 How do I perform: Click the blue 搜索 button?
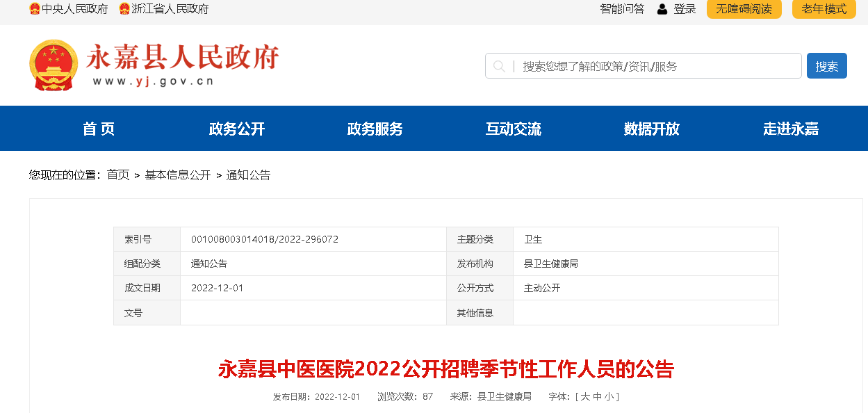click(x=827, y=66)
